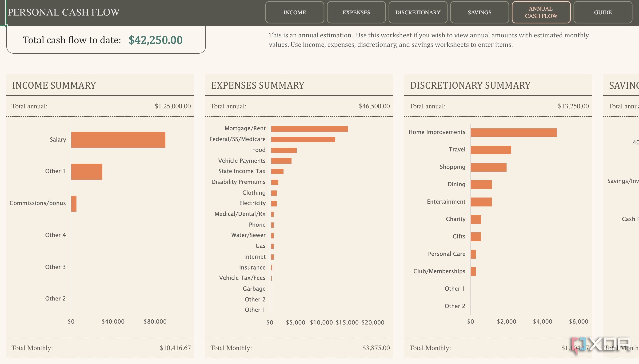
Task: Click the $40,000 axis label in Income chart
Action: coord(113,321)
